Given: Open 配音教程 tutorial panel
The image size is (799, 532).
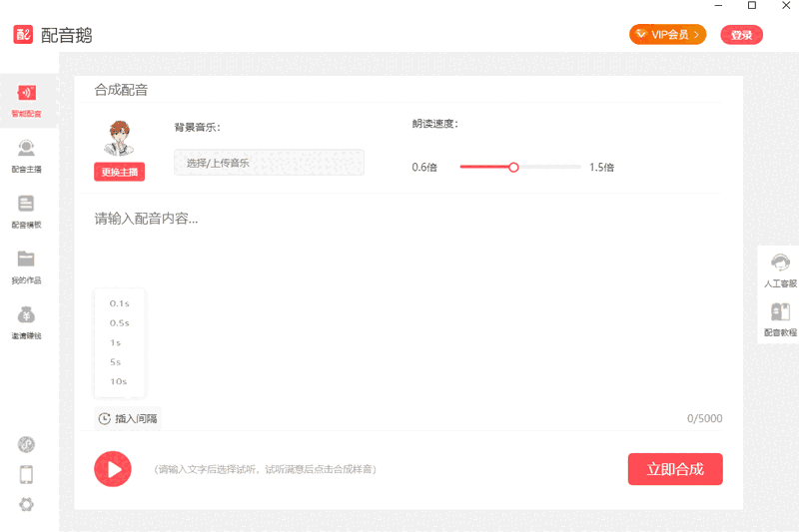Looking at the screenshot, I should (x=780, y=319).
